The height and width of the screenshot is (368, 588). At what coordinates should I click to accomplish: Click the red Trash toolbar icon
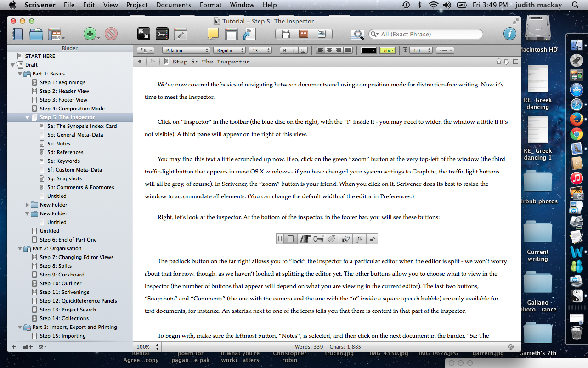[x=111, y=34]
